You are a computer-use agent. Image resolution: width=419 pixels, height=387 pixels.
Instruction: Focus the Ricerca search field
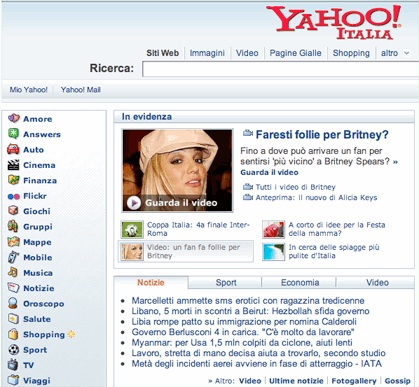[280, 69]
